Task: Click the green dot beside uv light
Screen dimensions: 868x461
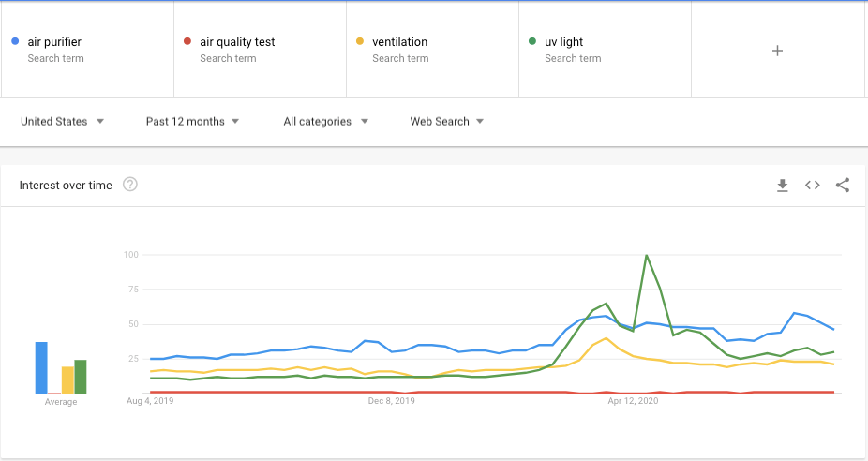Action: [x=532, y=41]
